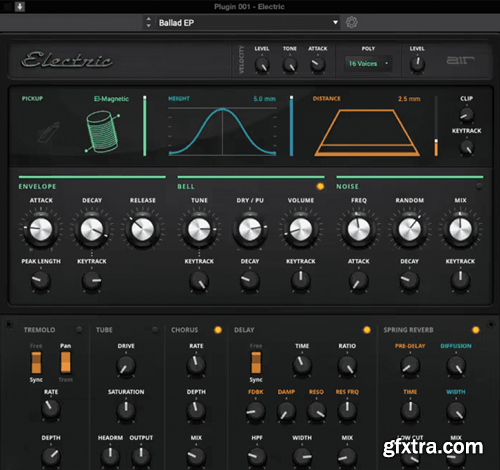This screenshot has width=500, height=470.
Task: Click the Tremolo Rate knob
Action: click(x=51, y=409)
